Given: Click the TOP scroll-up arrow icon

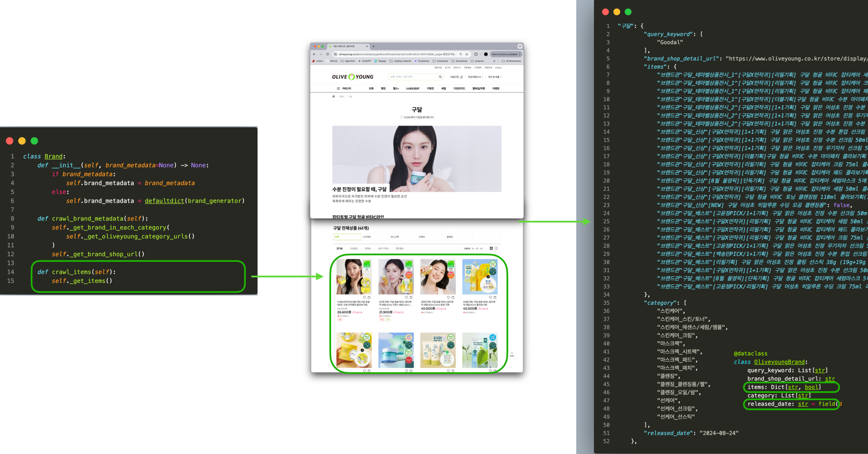Looking at the screenshot, I should 512,354.
